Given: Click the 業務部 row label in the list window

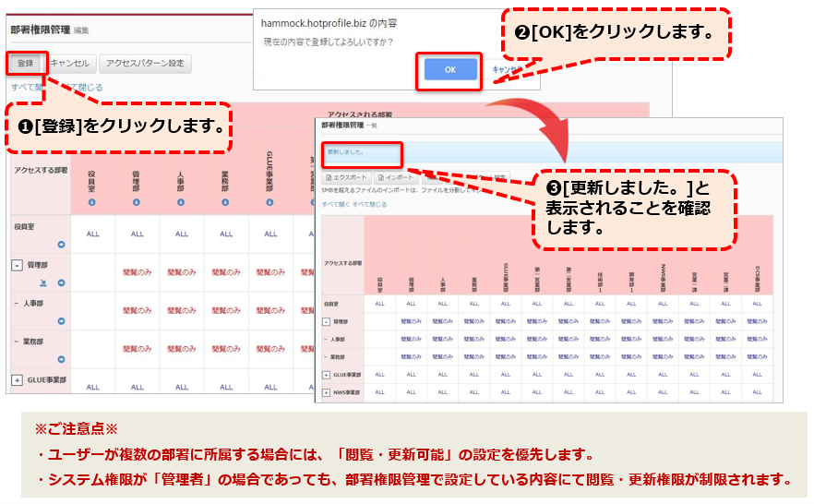Looking at the screenshot, I should pos(338,357).
